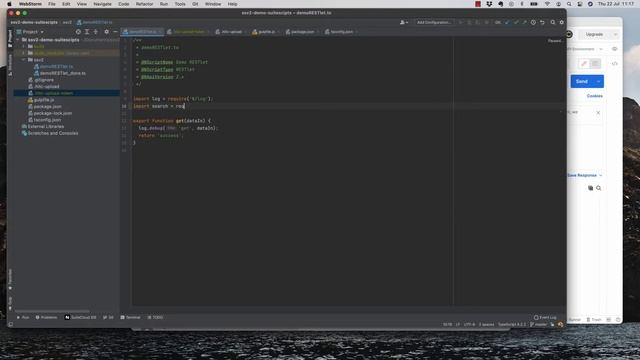The image size is (640, 360).
Task: Select External Libraries node
Action: coord(45,127)
